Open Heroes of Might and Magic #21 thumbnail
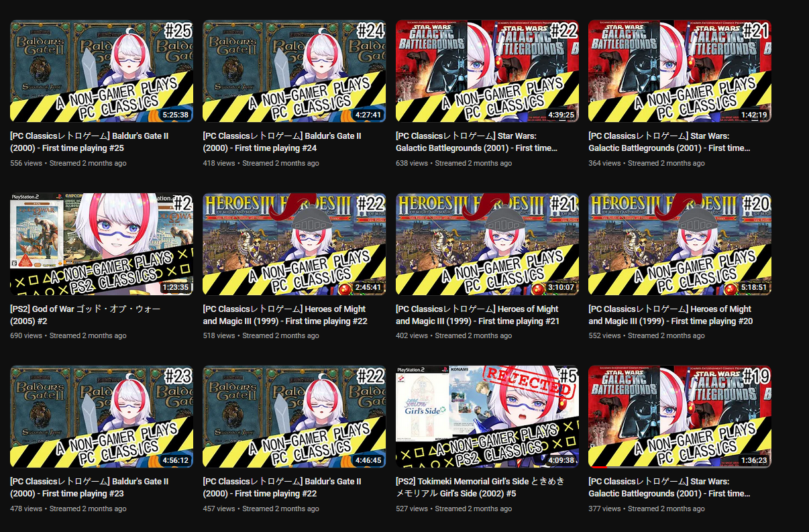This screenshot has width=809, height=532. [x=487, y=244]
